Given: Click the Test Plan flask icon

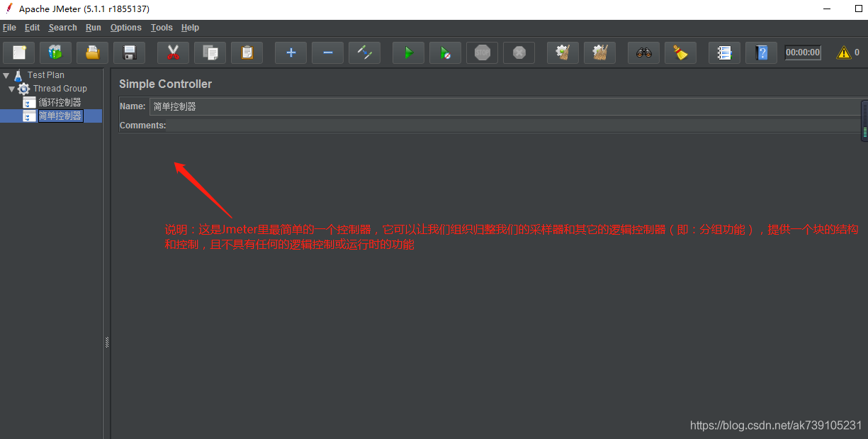Looking at the screenshot, I should coord(18,75).
